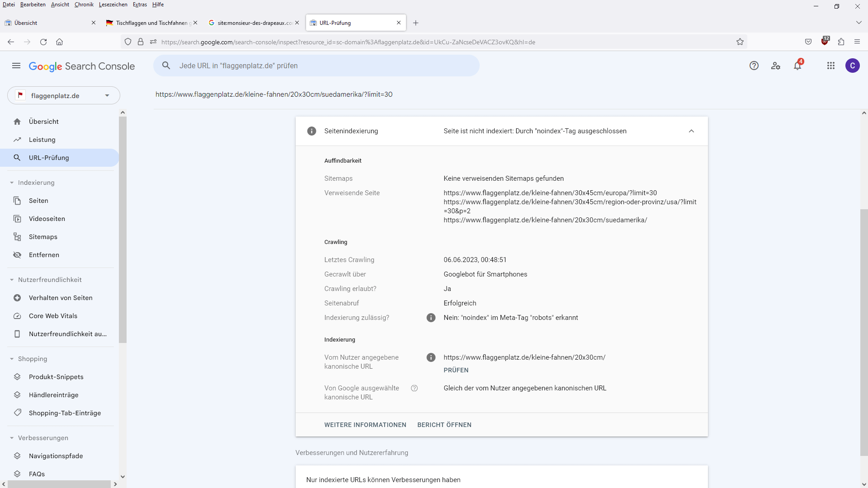Collapse the Seitenindexierung card

tap(691, 131)
